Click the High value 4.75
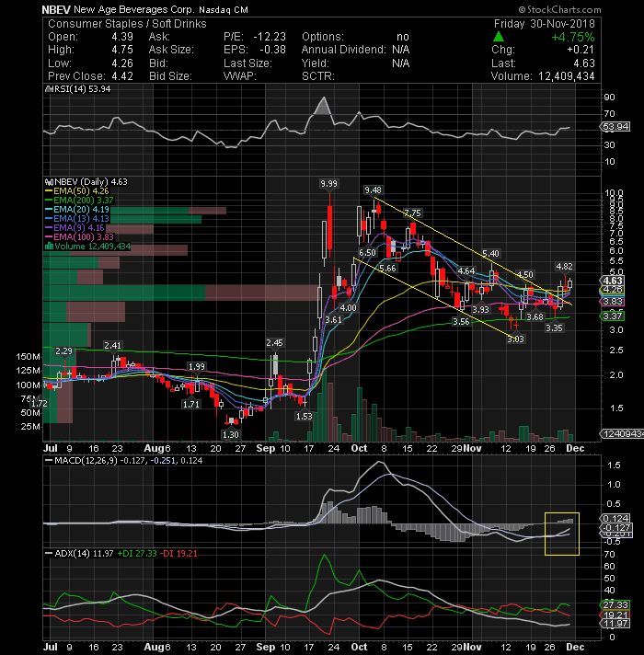The image size is (644, 655). [x=122, y=50]
